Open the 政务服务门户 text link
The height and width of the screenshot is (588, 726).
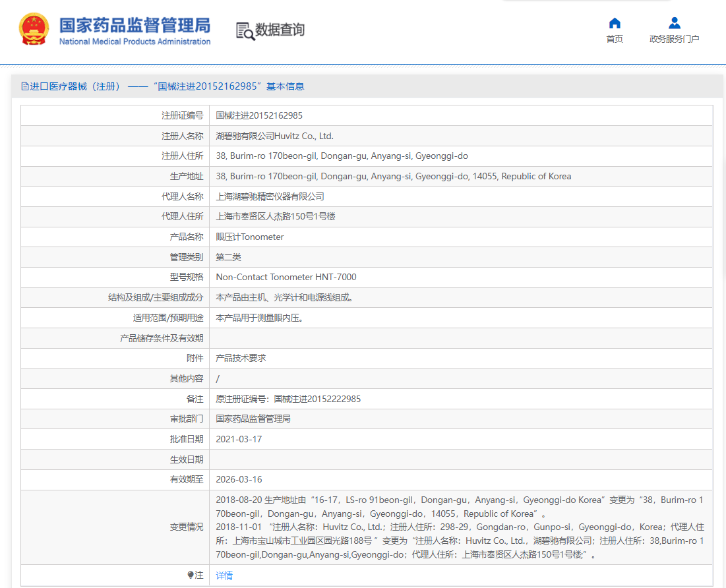point(674,39)
